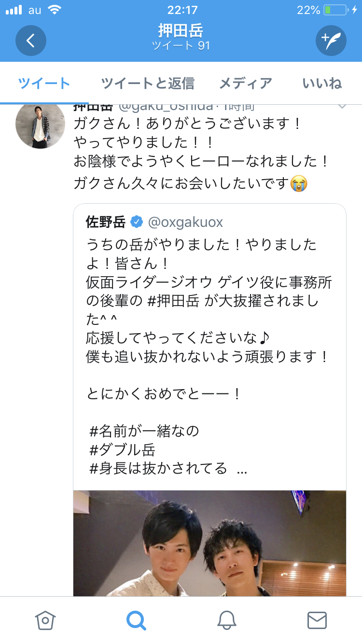Open the #身長は抜かされてる hashtag
Image resolution: width=362 pixels, height=644 pixels.
[x=158, y=468]
